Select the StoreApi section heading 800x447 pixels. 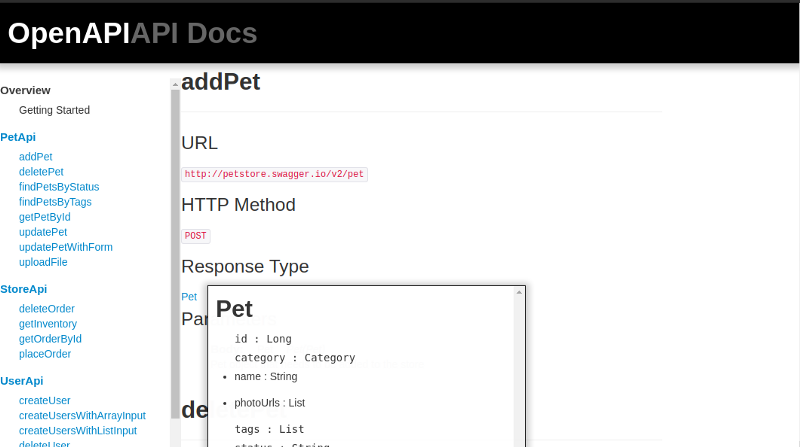pyautogui.click(x=23, y=289)
